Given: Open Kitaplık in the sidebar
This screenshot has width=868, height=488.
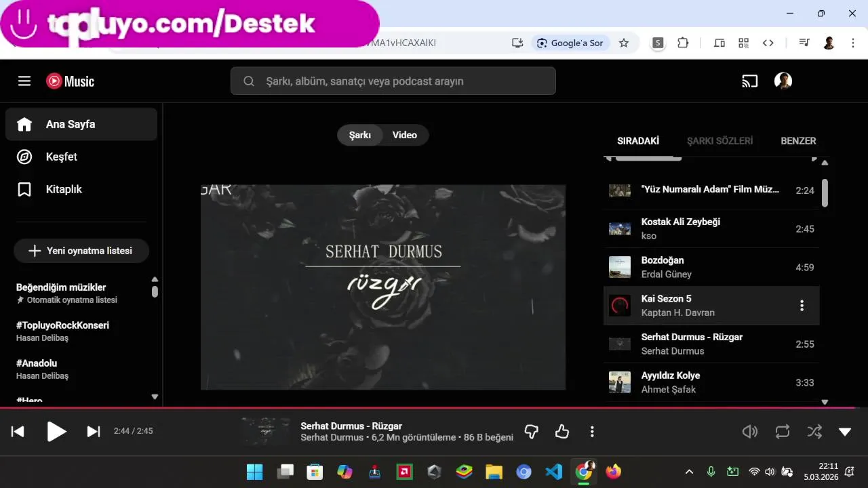Looking at the screenshot, I should (81, 189).
